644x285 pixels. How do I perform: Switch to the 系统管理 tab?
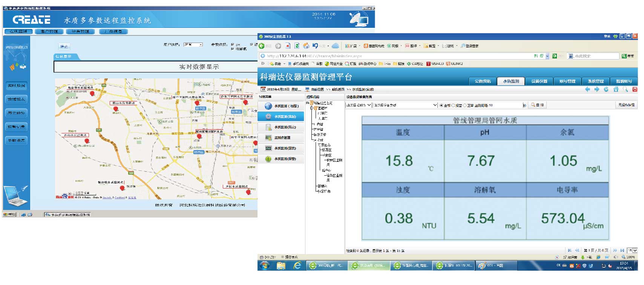(596, 81)
